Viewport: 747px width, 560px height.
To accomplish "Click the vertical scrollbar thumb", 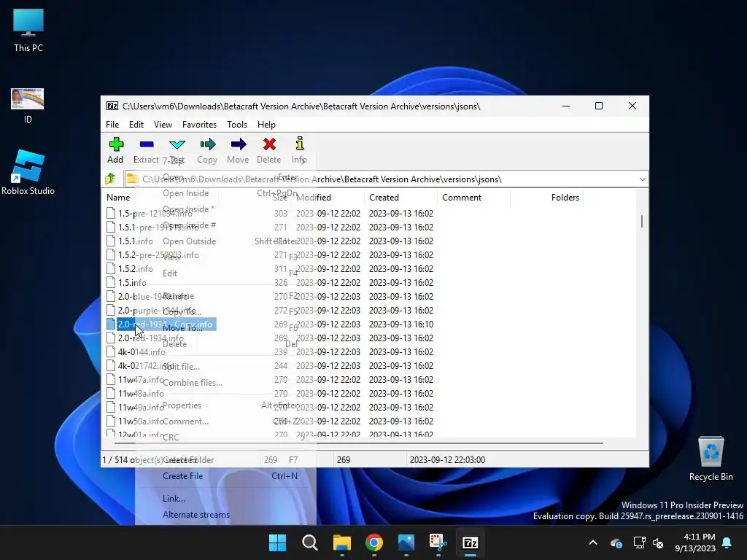I will pyautogui.click(x=642, y=222).
